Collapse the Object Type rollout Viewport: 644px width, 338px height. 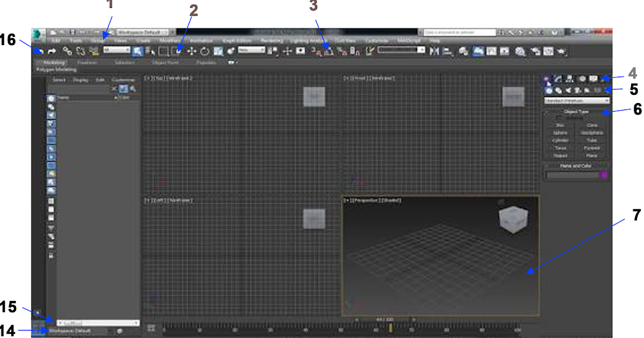click(577, 112)
